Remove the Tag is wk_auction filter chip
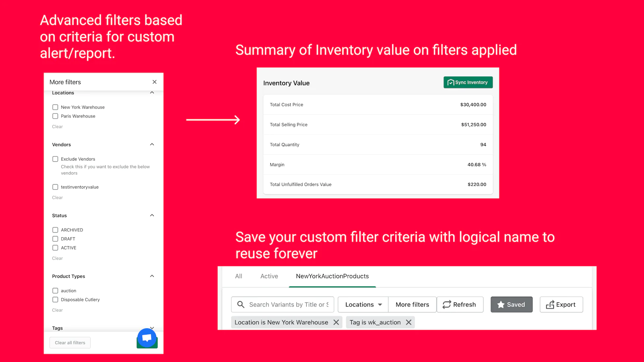Screen dimensions: 644x362 pos(409,322)
